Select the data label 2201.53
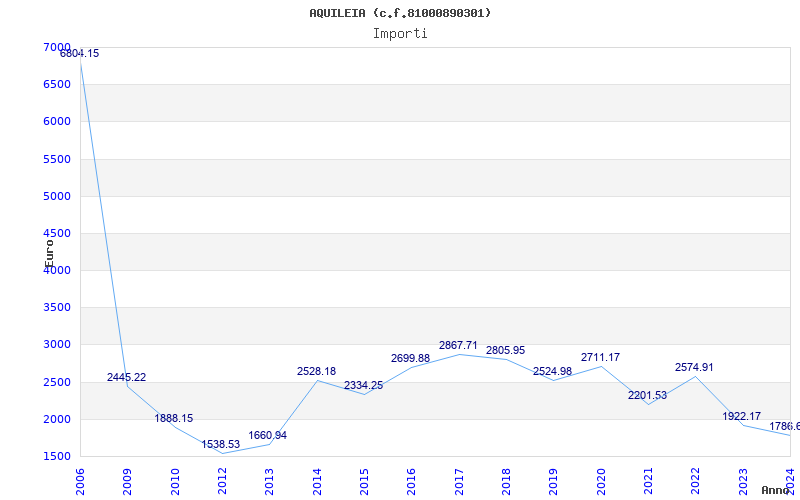 [x=647, y=395]
